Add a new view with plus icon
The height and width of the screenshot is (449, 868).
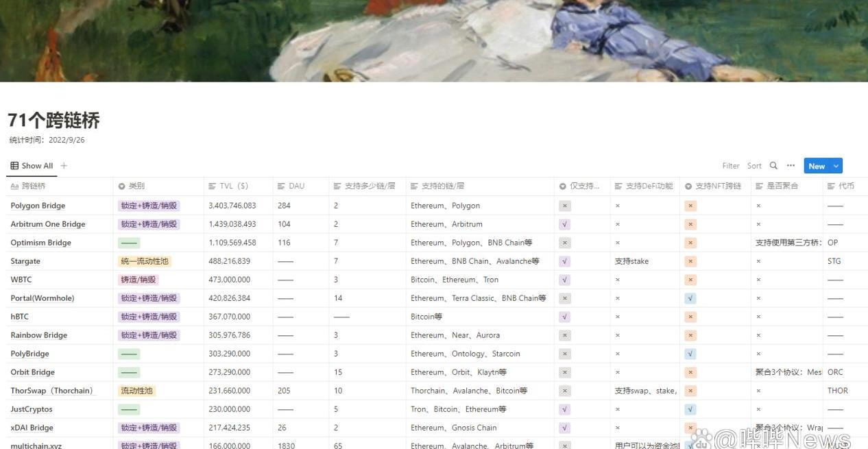click(64, 166)
